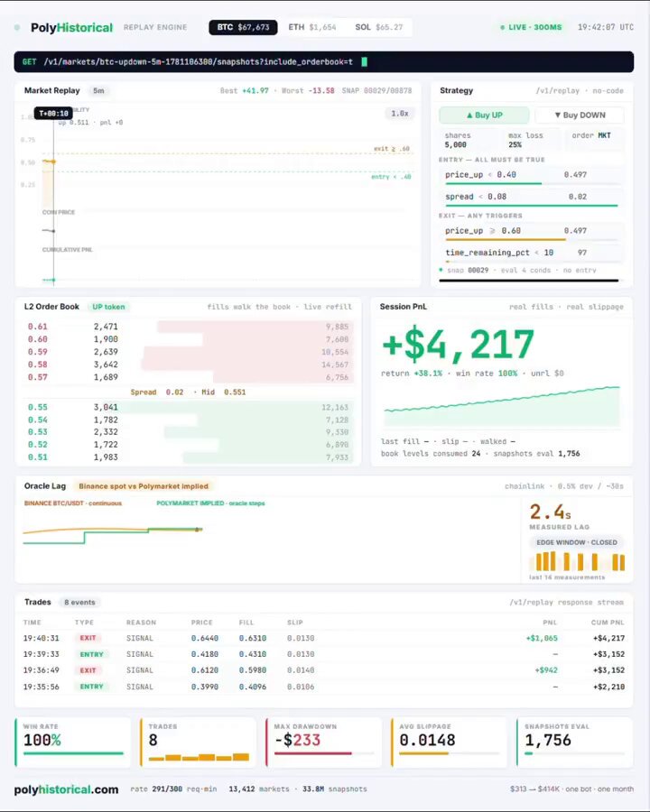Click the shares 5,000 field
650x812 pixels.
[x=470, y=140]
